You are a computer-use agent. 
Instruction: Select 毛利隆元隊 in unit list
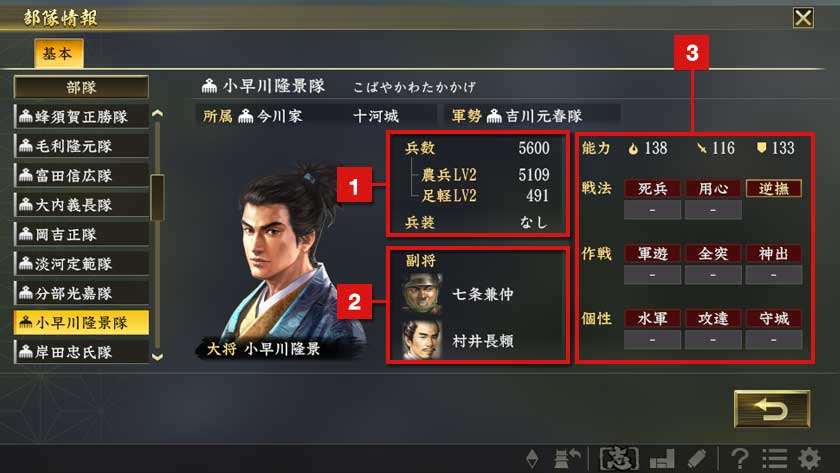(x=81, y=146)
